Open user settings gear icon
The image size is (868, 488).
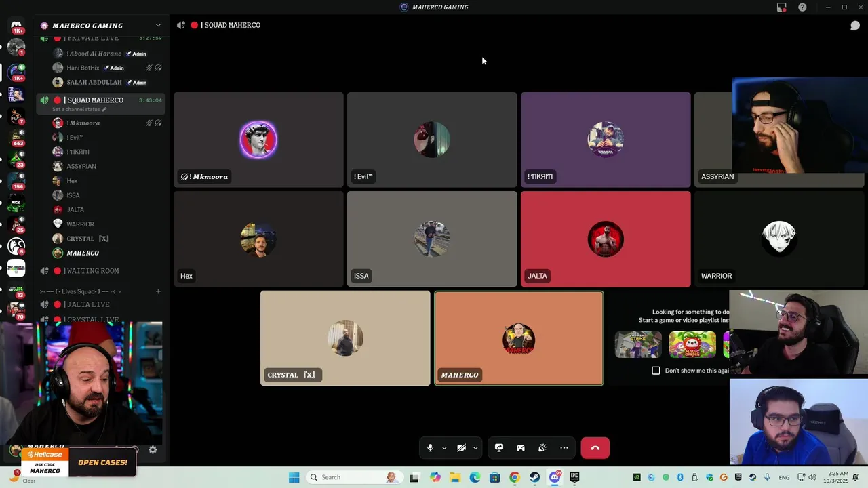[x=153, y=449]
